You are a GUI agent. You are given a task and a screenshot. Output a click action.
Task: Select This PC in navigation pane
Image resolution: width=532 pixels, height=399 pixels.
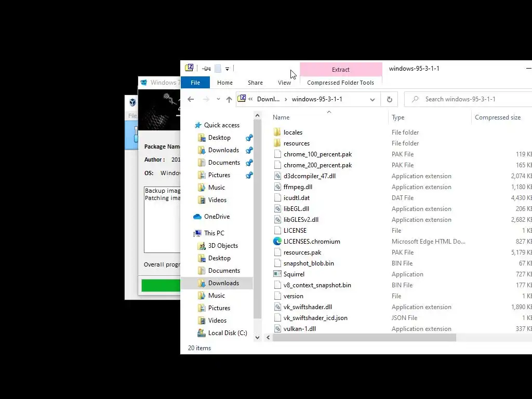point(214,233)
